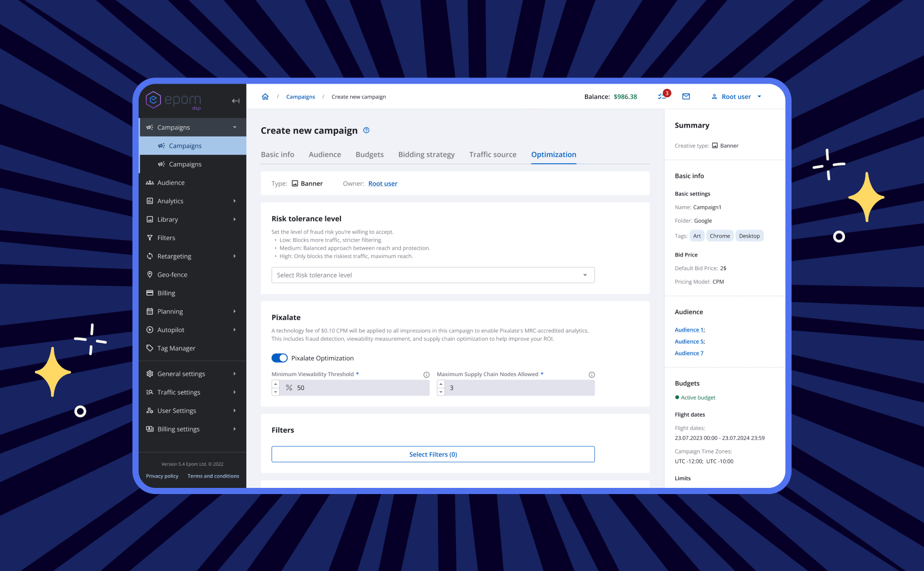Image resolution: width=924 pixels, height=571 pixels.
Task: Open the Select Risk tolerance level dropdown
Action: 433,275
